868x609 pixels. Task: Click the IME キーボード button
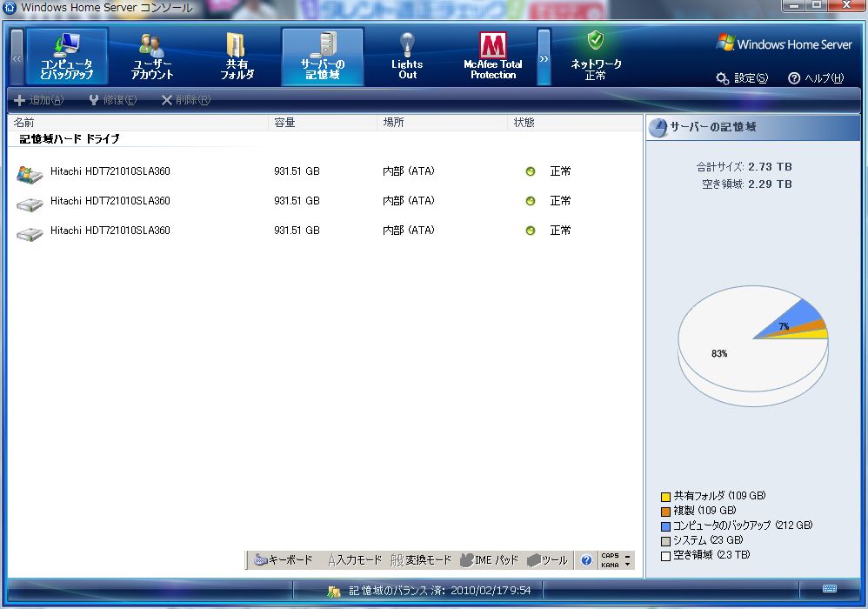coord(283,560)
